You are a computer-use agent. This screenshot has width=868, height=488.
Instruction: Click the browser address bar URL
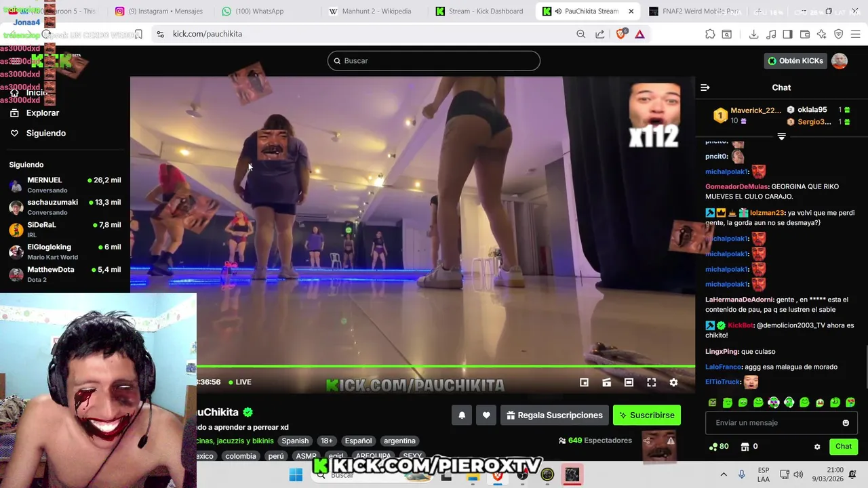(207, 34)
